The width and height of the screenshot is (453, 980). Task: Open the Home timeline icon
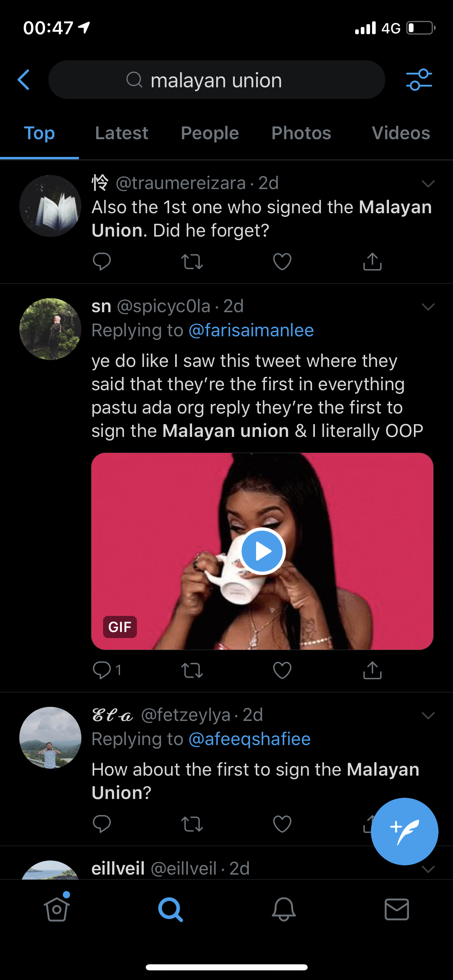(x=57, y=909)
